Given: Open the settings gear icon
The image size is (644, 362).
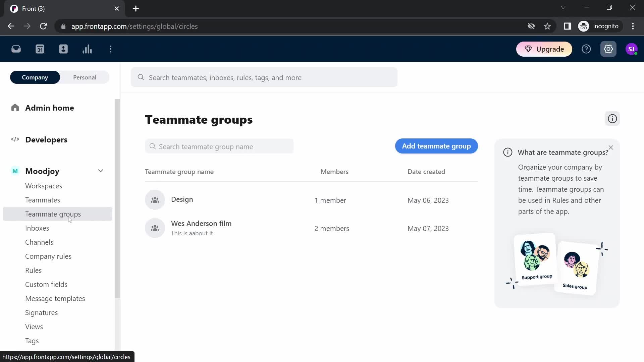Looking at the screenshot, I should pos(608,49).
